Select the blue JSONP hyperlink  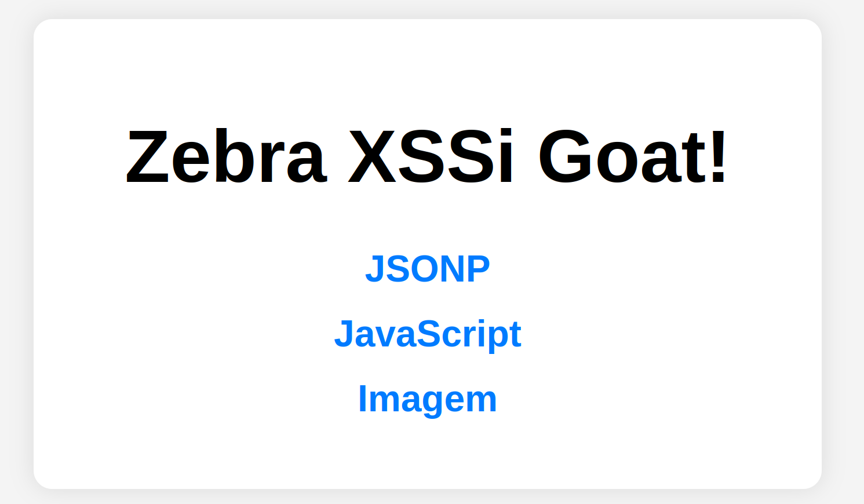point(428,269)
